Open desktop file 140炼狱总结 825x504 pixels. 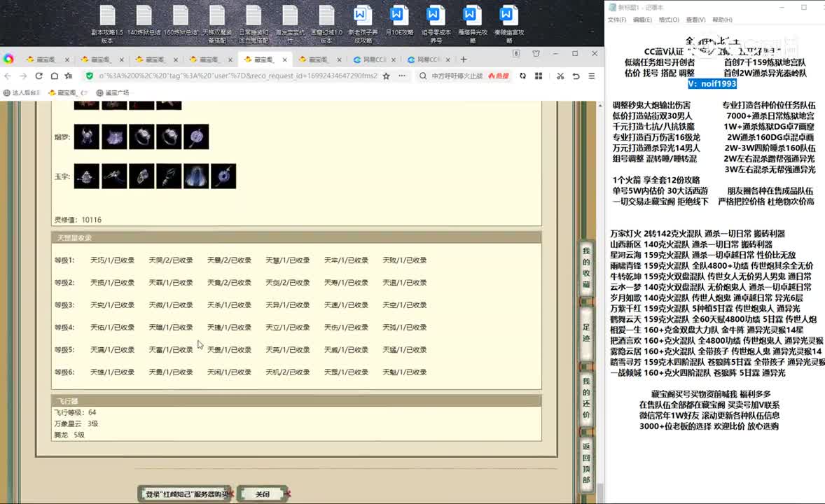(x=144, y=21)
